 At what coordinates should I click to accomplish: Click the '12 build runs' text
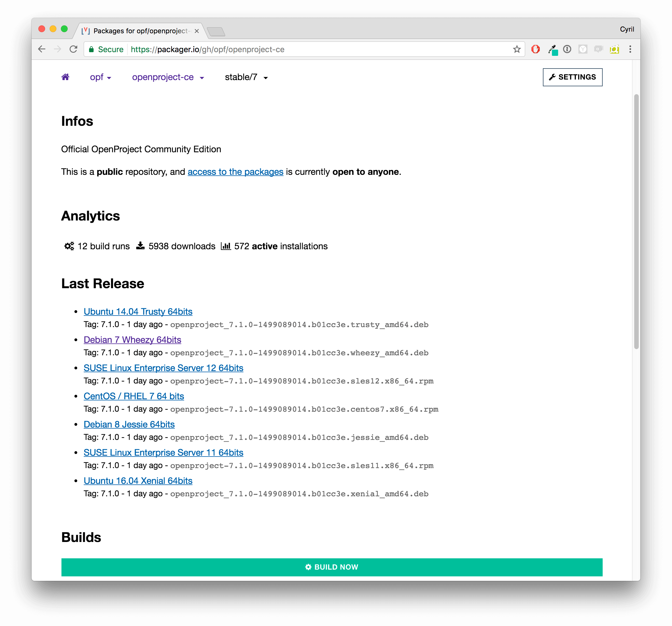point(103,246)
